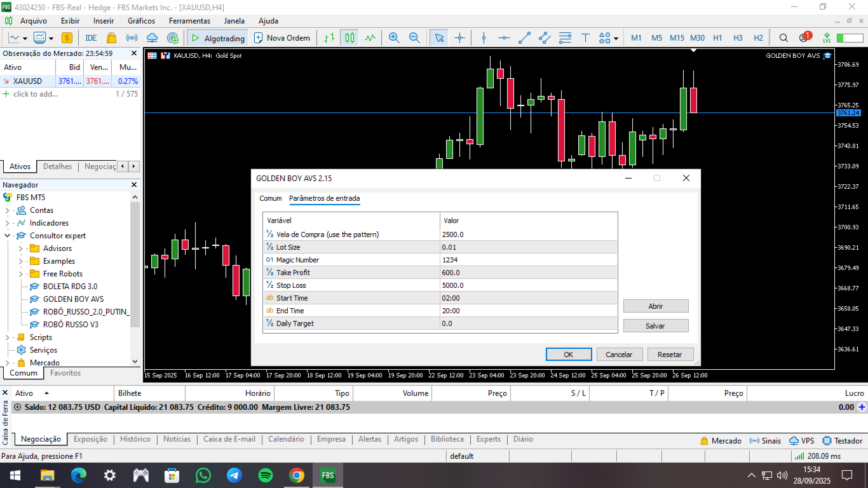Click the Abrir button
Screen dimensions: 868x488
(x=656, y=306)
